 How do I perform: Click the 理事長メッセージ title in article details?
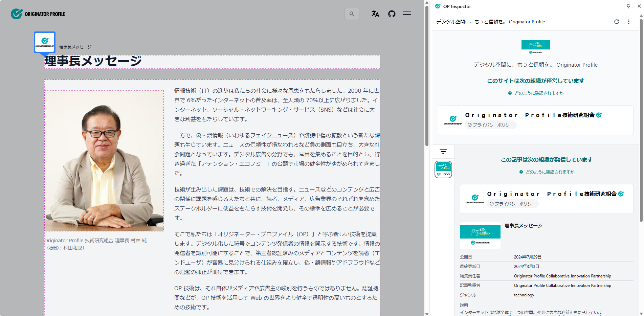tap(524, 226)
